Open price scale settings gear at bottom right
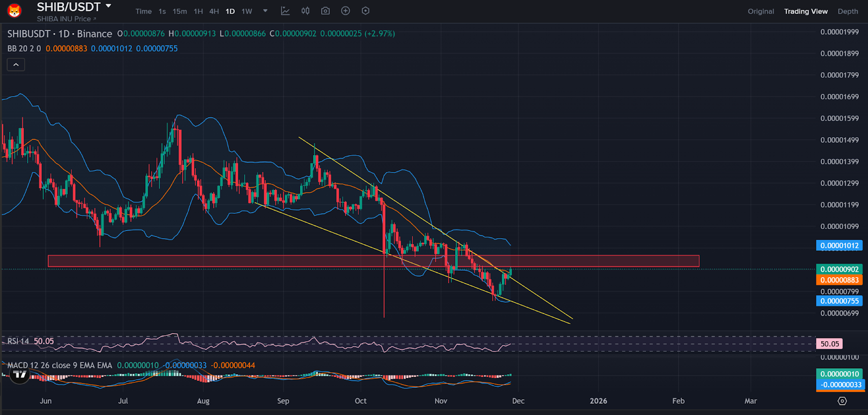The image size is (868, 415). coord(842,401)
